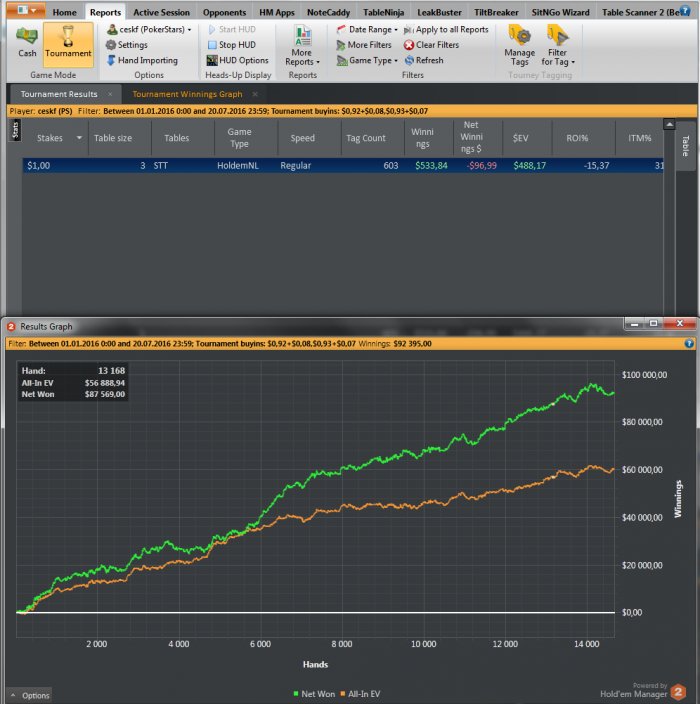This screenshot has height=704, width=700.
Task: Select Tournament game mode
Action: [x=68, y=44]
